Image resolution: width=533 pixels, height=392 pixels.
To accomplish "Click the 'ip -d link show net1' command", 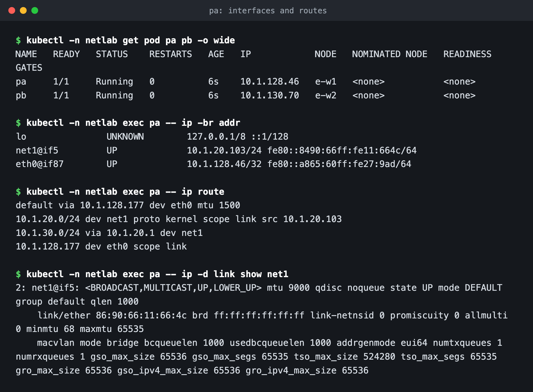I will tap(157, 274).
